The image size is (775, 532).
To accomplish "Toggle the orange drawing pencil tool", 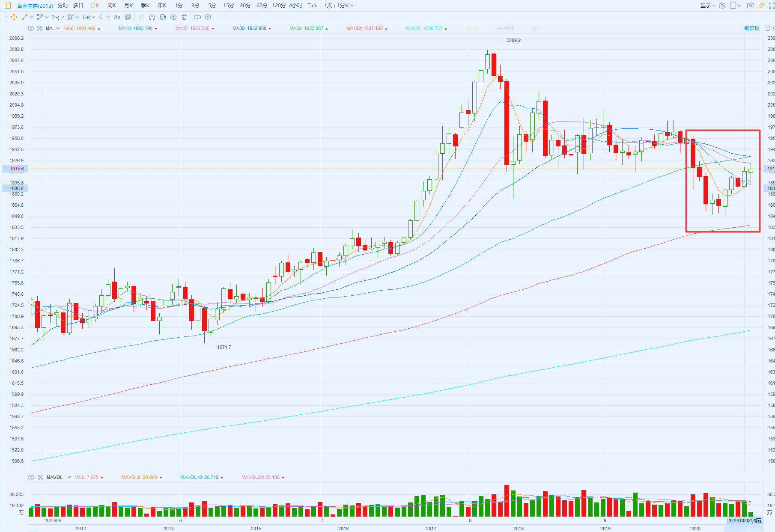I will pos(761,6).
